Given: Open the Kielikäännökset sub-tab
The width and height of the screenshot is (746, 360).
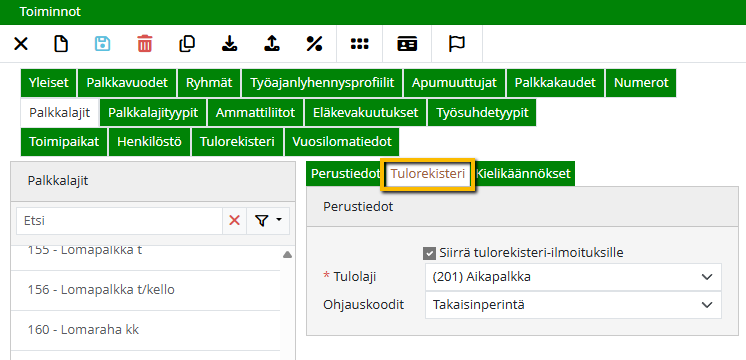Looking at the screenshot, I should [x=523, y=174].
